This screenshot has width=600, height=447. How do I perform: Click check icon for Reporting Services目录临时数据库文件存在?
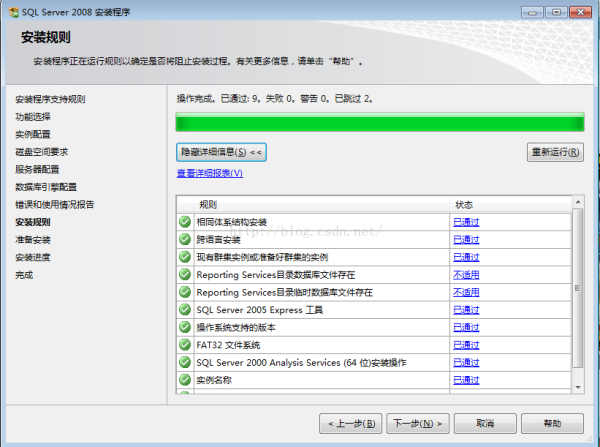pyautogui.click(x=185, y=292)
